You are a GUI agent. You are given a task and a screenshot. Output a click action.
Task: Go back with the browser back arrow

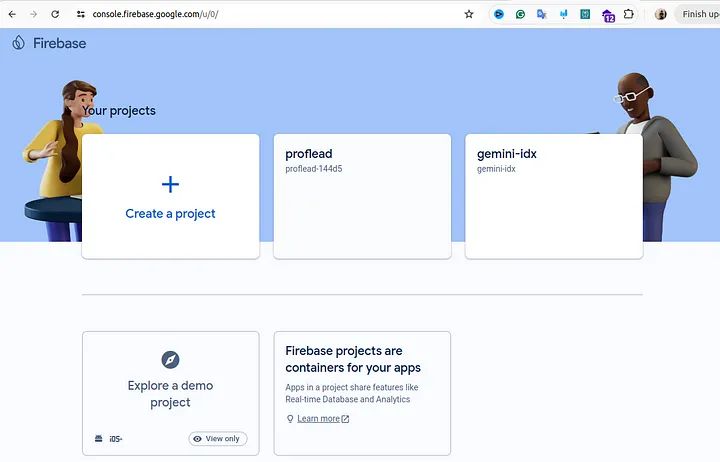coord(12,14)
